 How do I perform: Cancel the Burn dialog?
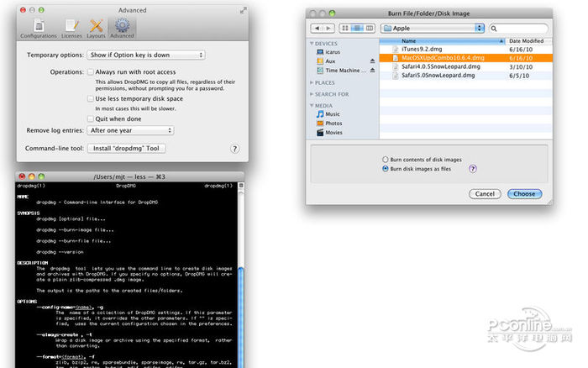pos(485,194)
